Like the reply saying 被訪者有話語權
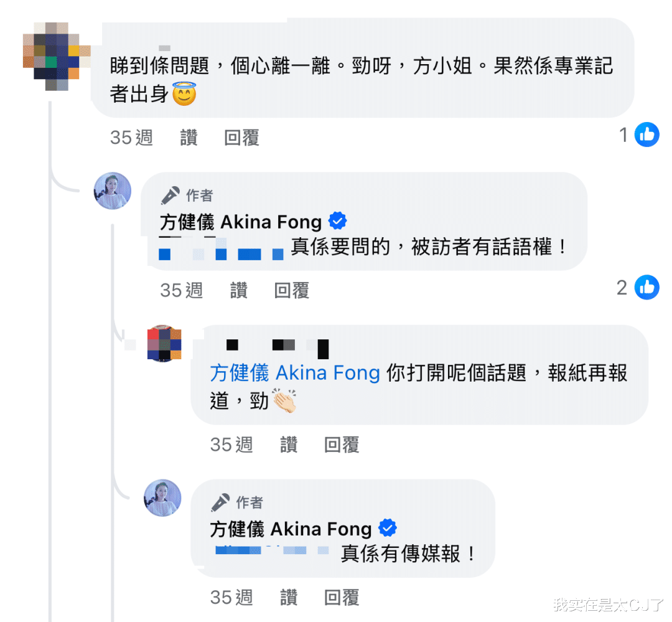The image size is (672, 622). tap(238, 290)
